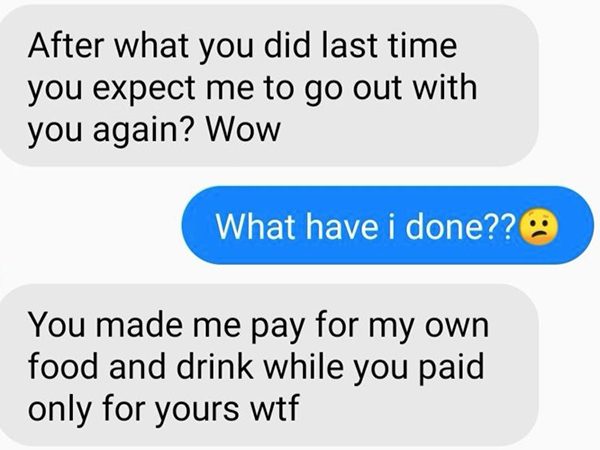Image resolution: width=600 pixels, height=450 pixels.
Task: Click the text "you expect me to go out with"
Action: pos(253,90)
